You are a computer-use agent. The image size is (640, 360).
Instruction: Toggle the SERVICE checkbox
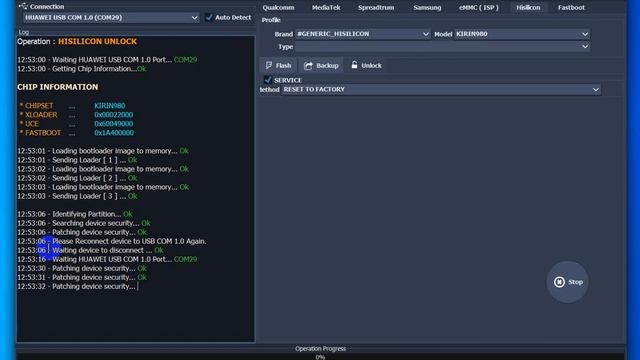pyautogui.click(x=268, y=80)
